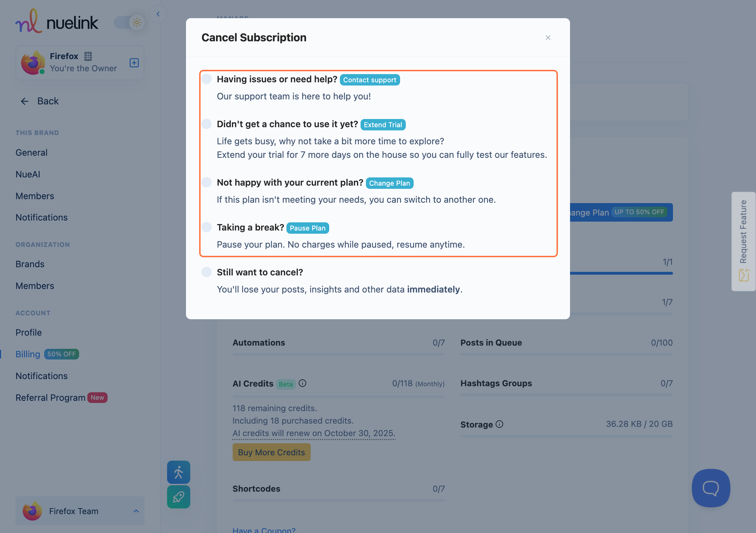
Task: Select the 'Taking a break?' radio option
Action: [207, 227]
